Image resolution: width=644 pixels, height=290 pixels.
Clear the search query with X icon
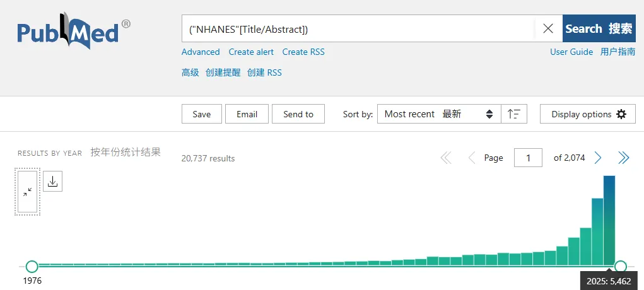(548, 28)
